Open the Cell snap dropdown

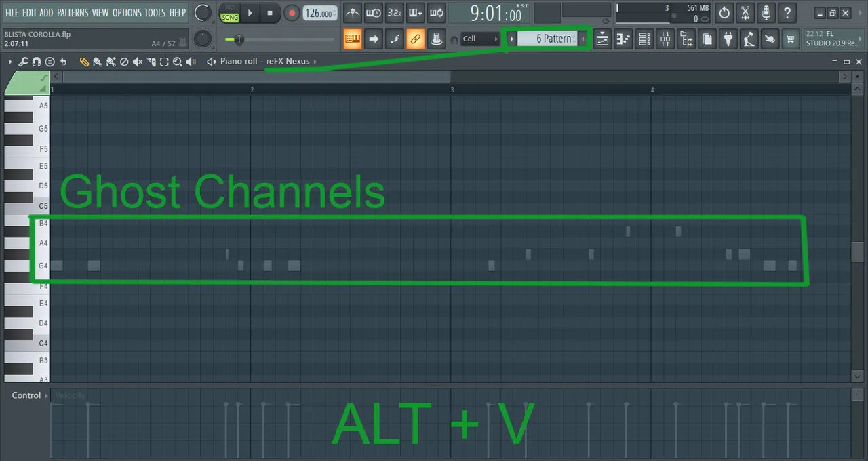coord(479,39)
